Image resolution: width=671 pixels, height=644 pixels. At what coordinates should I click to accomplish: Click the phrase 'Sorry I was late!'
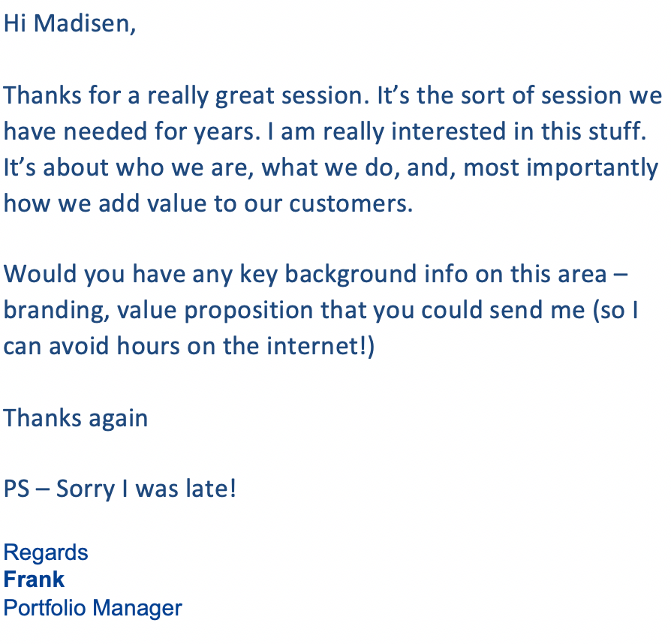click(x=146, y=489)
